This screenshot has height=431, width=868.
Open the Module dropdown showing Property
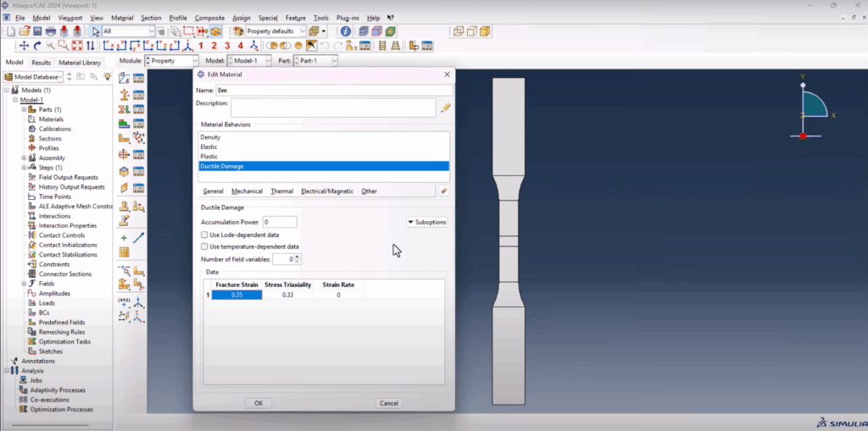tap(171, 61)
